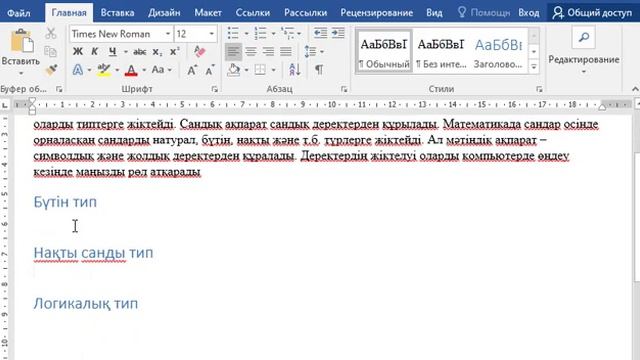Toggle italic (К) formatting

pos(95,51)
